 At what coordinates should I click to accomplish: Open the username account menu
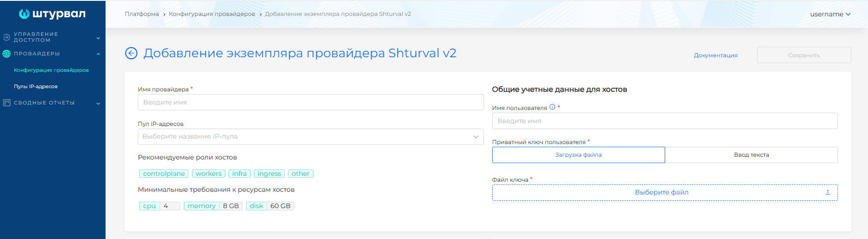(830, 14)
